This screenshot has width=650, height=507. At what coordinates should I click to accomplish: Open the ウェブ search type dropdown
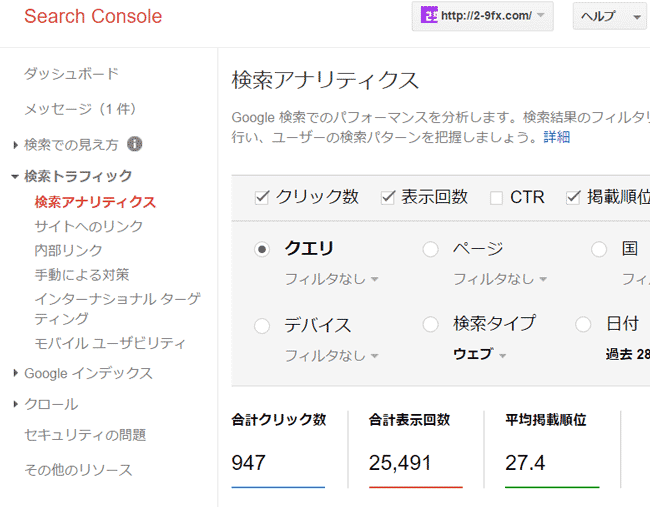click(480, 355)
